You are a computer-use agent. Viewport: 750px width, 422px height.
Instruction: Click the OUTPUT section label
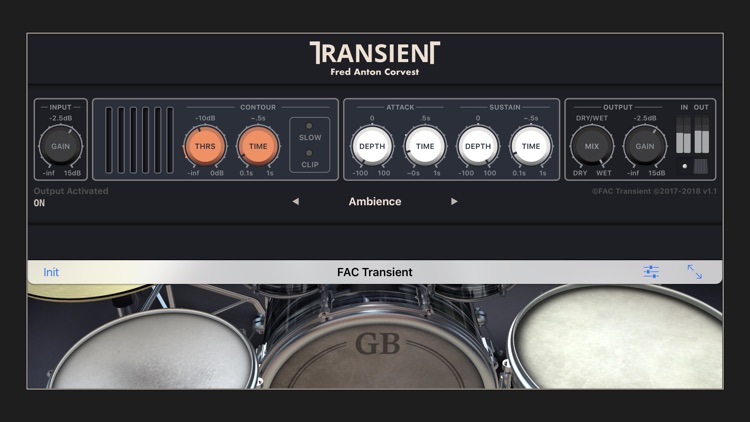point(618,107)
